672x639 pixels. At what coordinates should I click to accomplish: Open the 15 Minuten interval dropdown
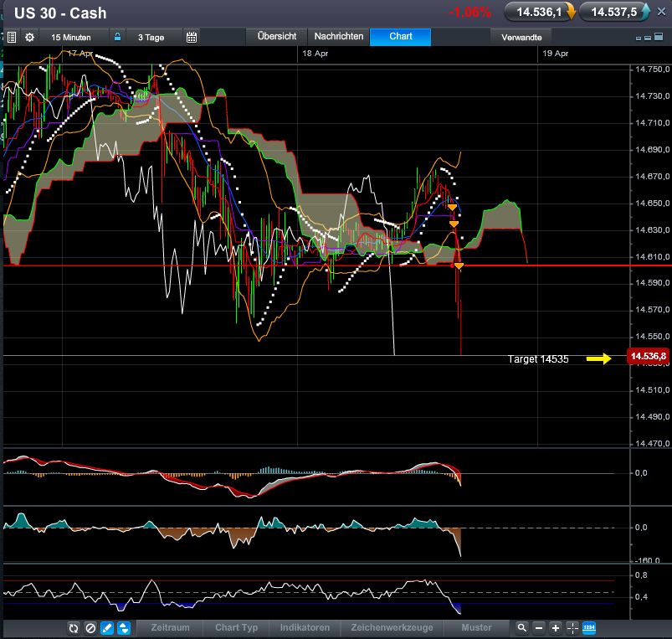tap(69, 38)
